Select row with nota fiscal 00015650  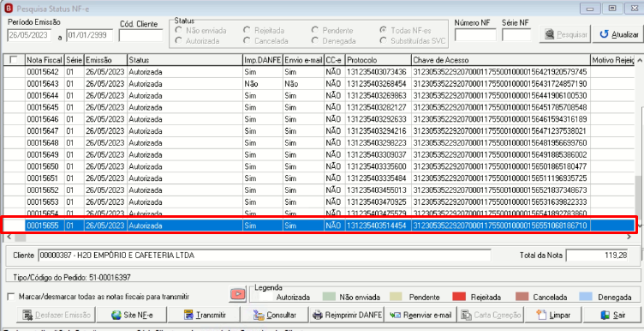point(319,166)
